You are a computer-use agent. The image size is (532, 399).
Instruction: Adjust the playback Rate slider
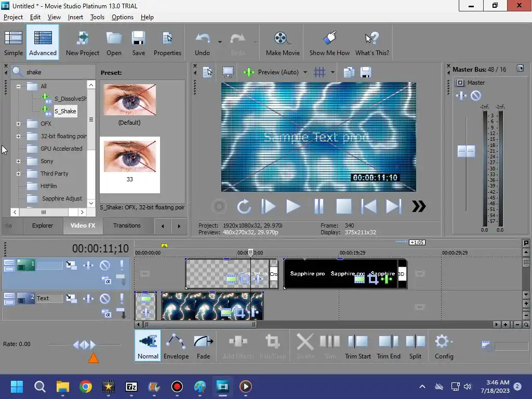(85, 345)
